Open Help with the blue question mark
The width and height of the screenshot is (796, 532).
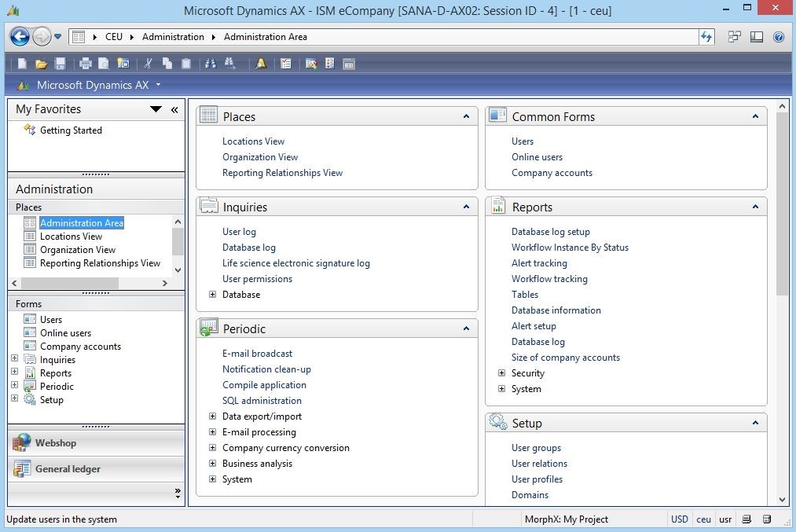779,37
